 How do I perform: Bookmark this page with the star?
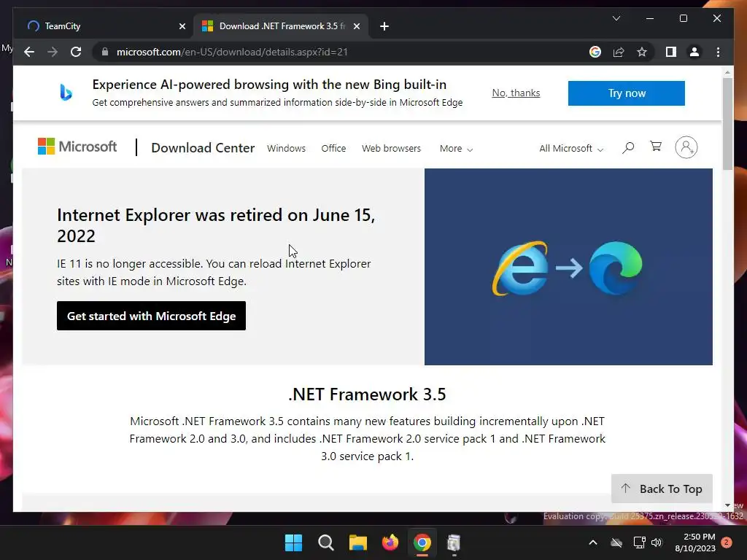[x=642, y=52]
